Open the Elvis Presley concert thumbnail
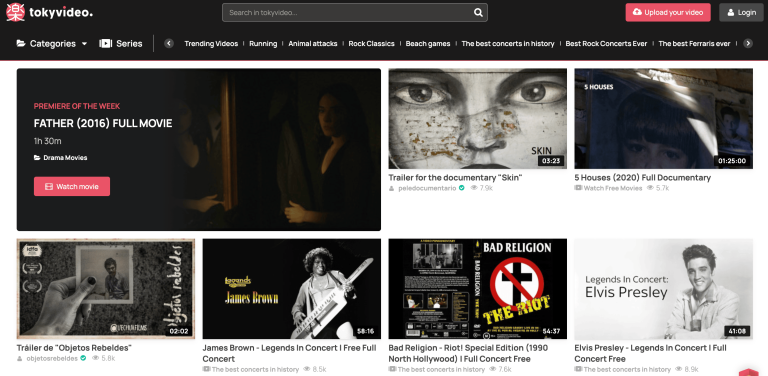768x376 pixels. 664,289
